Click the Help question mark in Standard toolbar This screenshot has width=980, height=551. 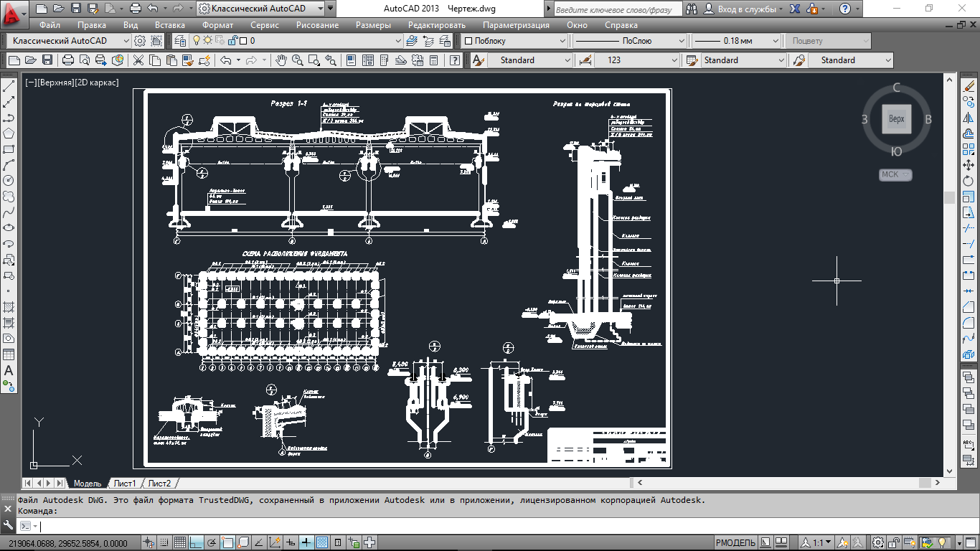click(x=455, y=60)
